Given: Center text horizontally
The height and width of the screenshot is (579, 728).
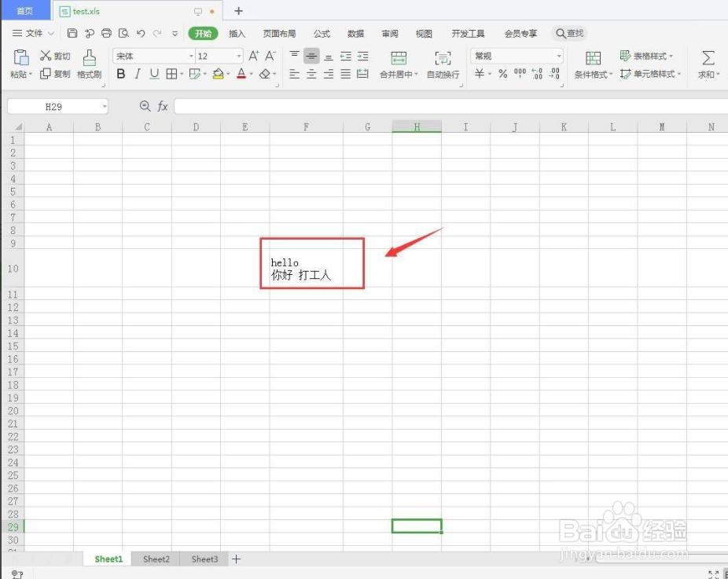Looking at the screenshot, I should tap(311, 73).
